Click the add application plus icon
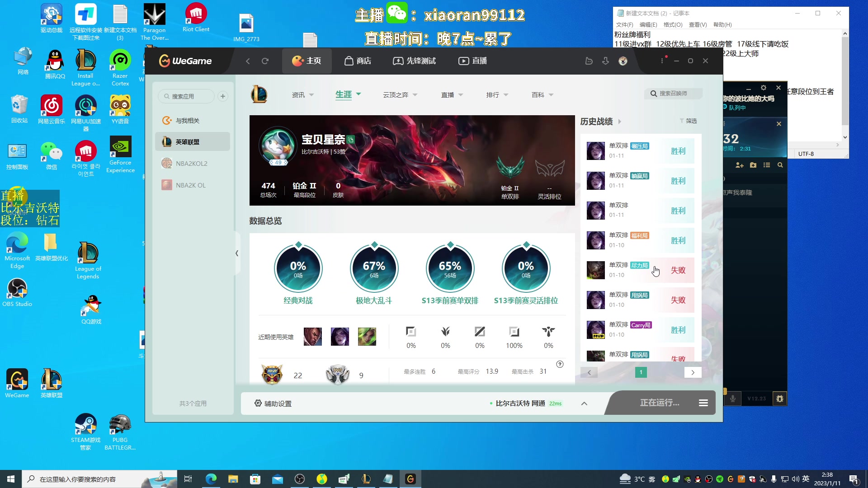868x488 pixels. [x=222, y=96]
